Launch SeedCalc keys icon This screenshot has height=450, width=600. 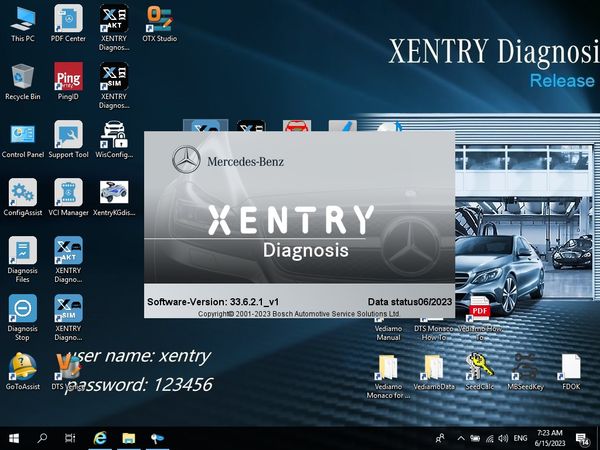point(479,372)
